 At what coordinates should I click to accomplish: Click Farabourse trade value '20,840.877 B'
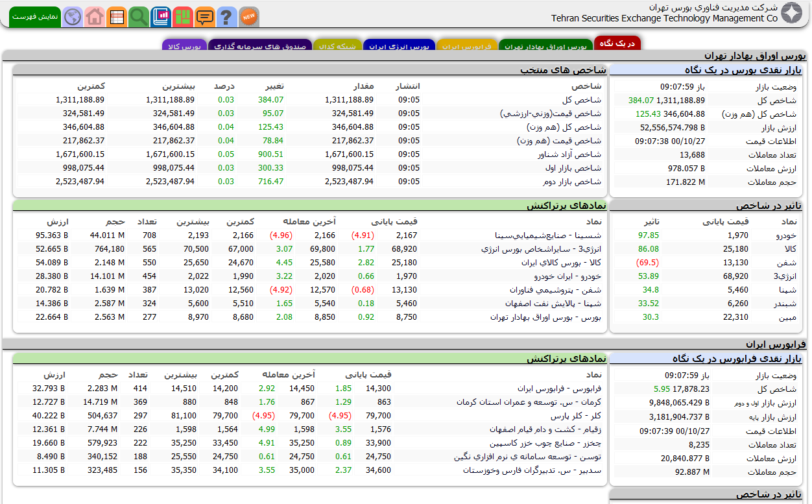[686, 458]
